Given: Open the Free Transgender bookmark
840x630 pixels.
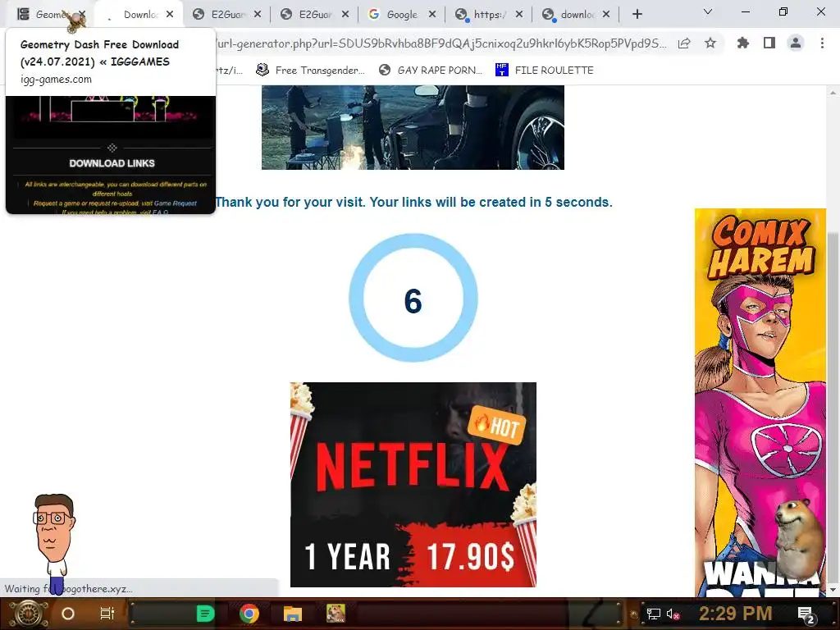Looking at the screenshot, I should coord(310,71).
